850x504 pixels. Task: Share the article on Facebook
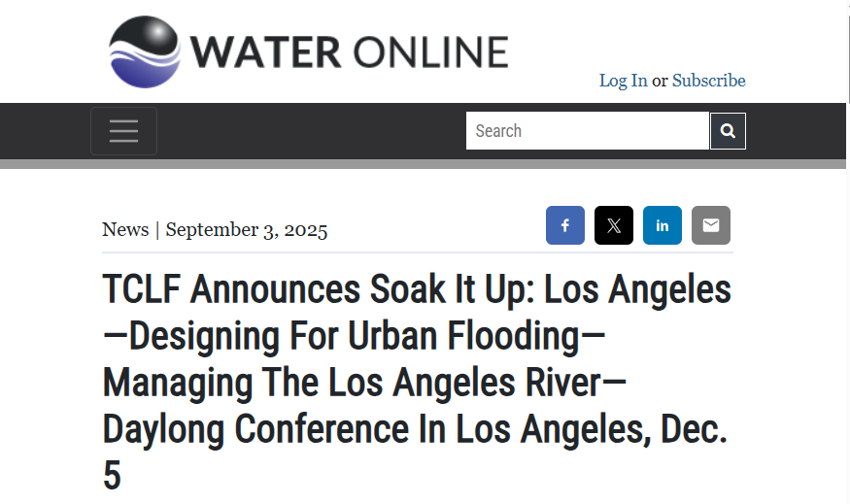click(x=564, y=225)
